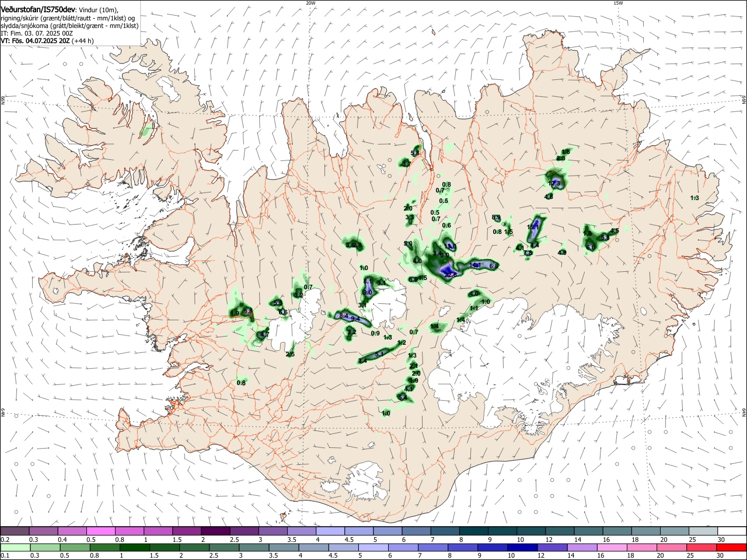Viewport: 747px width, 560px height.
Task: Click the 0.9 precipitation value label
Action: pos(375,333)
